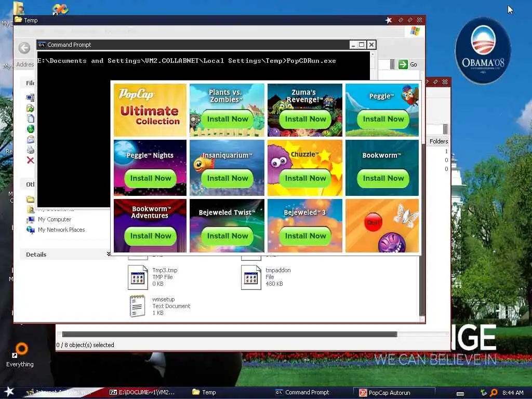Minimize the Command Prompt window

353,45
